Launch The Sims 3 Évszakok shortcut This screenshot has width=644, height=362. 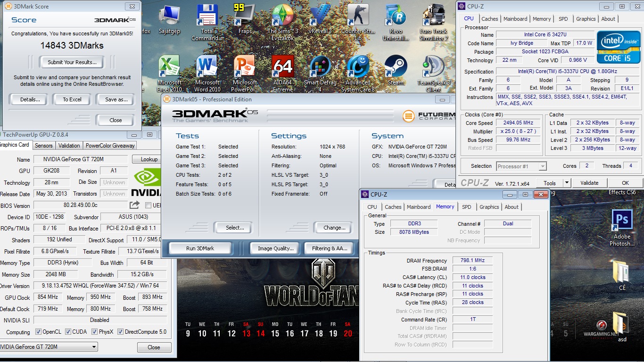(x=282, y=21)
